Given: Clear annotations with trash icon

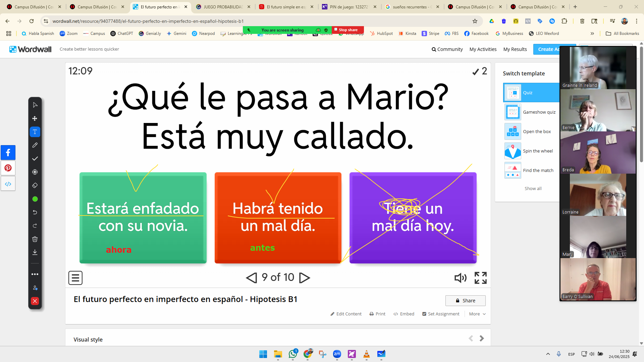Looking at the screenshot, I should [35, 239].
